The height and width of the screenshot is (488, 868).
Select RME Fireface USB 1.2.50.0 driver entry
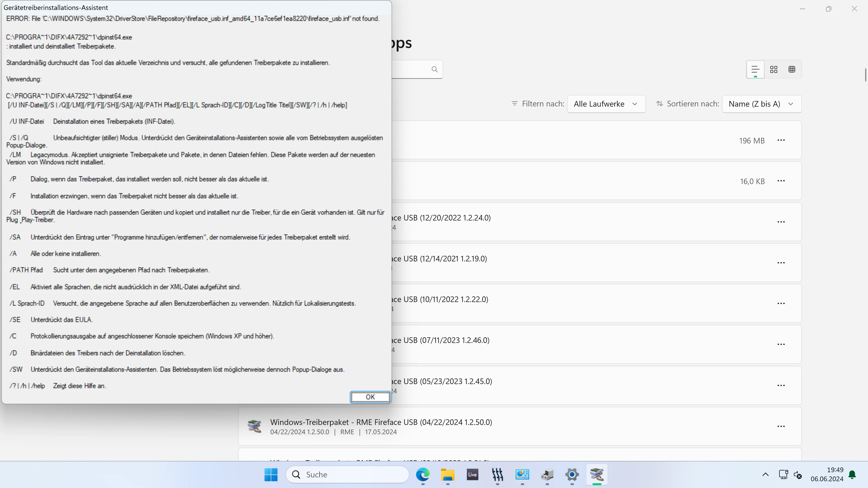pos(520,426)
